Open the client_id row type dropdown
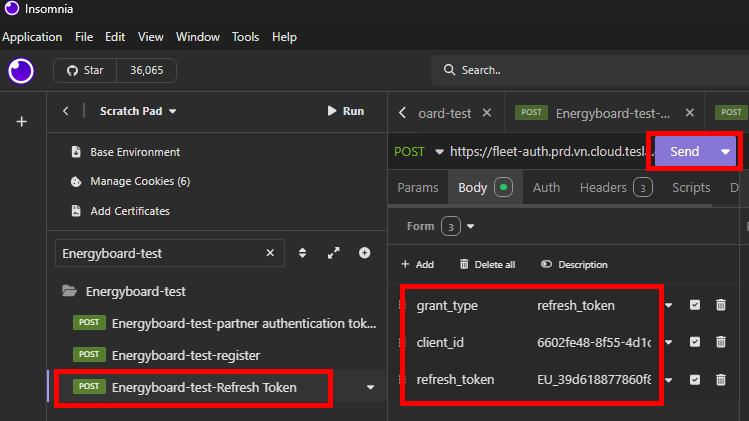Screen dimensions: 749x421 click(669, 342)
